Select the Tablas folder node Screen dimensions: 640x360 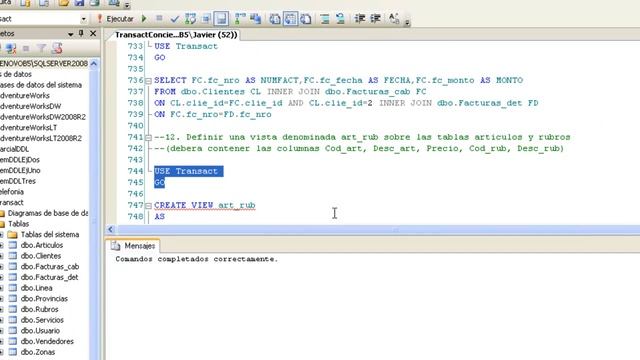pos(18,224)
